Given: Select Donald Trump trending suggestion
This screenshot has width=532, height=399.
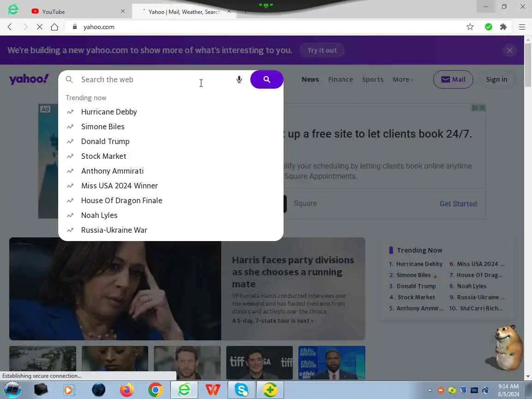Looking at the screenshot, I should tap(171, 141).
